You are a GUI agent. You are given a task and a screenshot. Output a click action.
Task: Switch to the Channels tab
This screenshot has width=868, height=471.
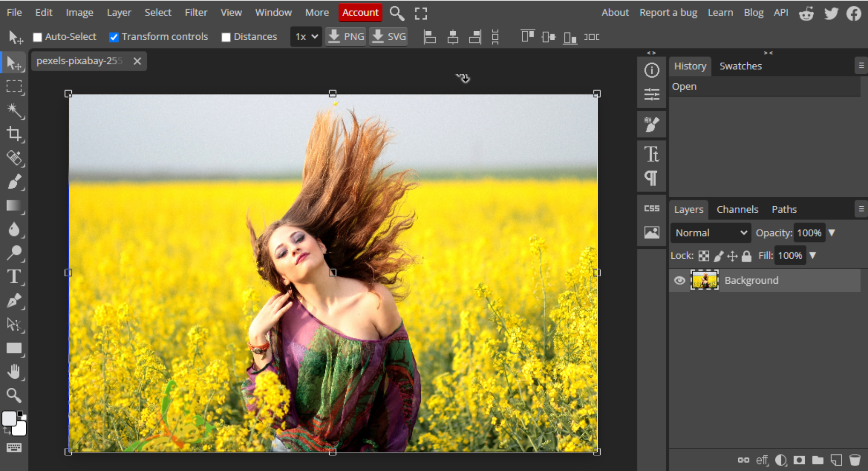click(x=737, y=209)
